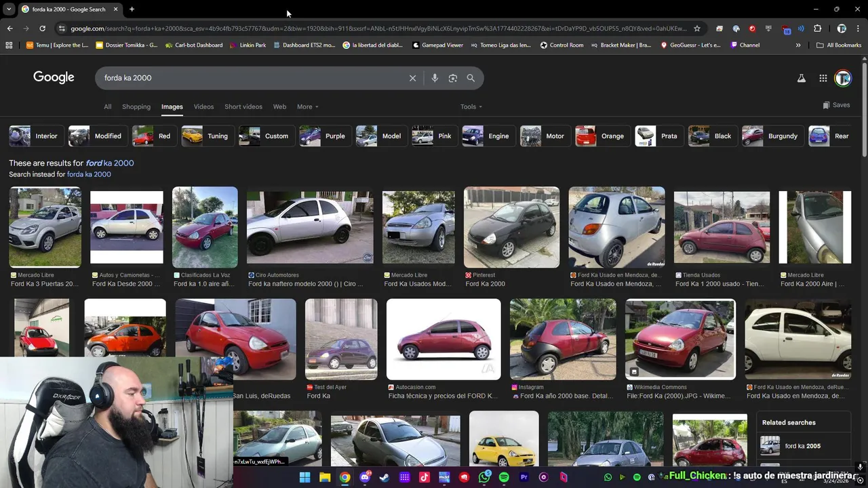Search instead for forda ka 2000
Screen dimensions: 868x488
tap(89, 174)
